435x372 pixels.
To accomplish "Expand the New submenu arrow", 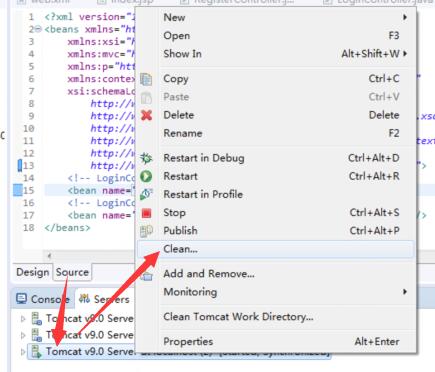I will click(405, 17).
